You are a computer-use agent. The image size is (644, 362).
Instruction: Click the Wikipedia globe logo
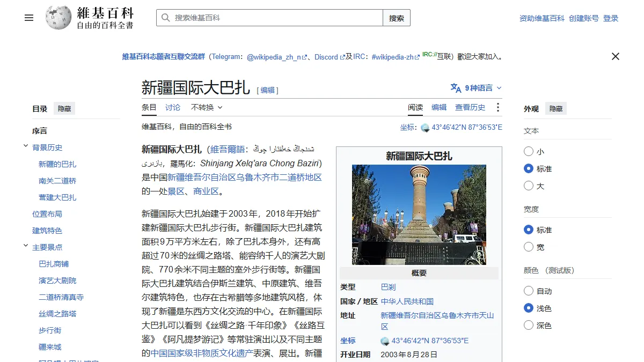[x=58, y=18]
